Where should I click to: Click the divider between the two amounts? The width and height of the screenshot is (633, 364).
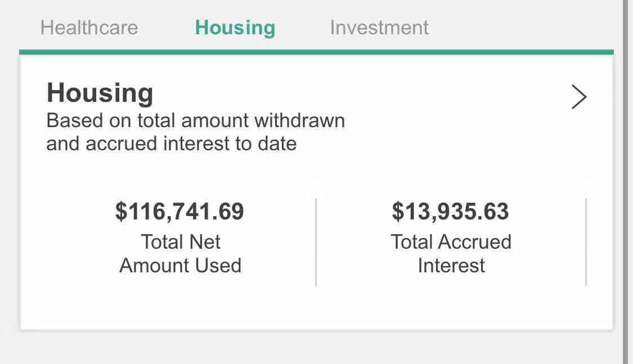tap(316, 242)
